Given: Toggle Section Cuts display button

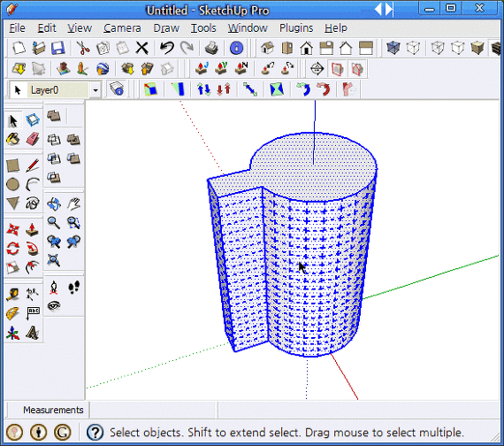Looking at the screenshot, I should tap(357, 69).
